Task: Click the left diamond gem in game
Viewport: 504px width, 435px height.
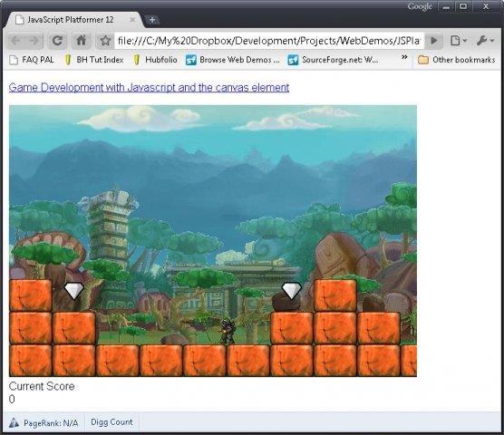Action: click(74, 291)
